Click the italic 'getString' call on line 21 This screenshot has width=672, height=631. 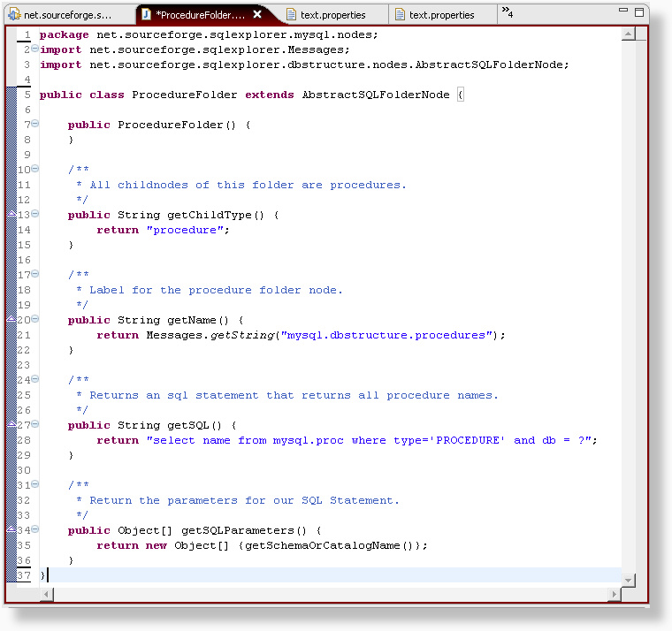242,336
